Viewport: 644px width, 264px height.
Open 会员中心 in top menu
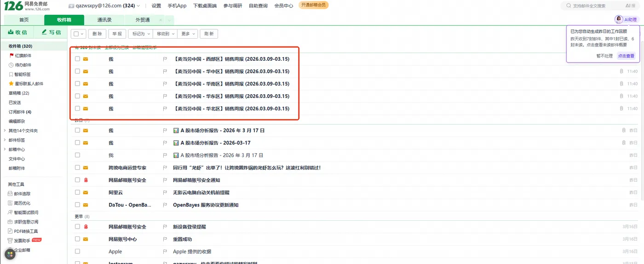[284, 6]
